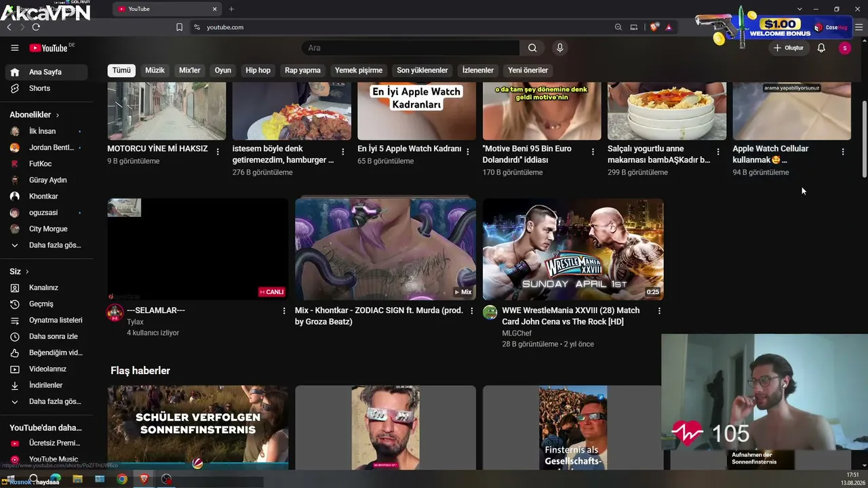Screen dimensions: 868x488
Task: Open options for Apple Watch Kadranı video
Action: pyautogui.click(x=468, y=152)
